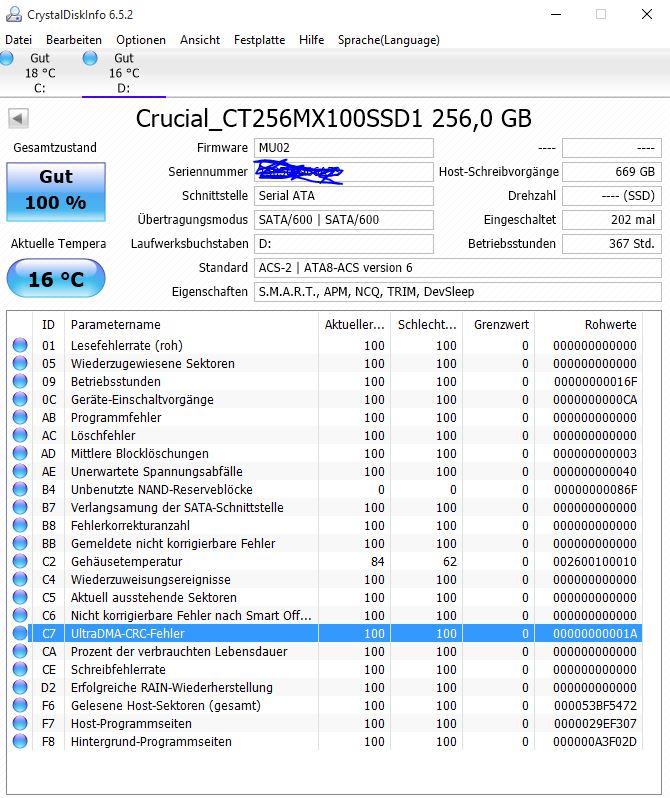Image resolution: width=670 pixels, height=798 pixels.
Task: Click the status orb of Hintergrund-Programmseiten
Action: pos(20,741)
